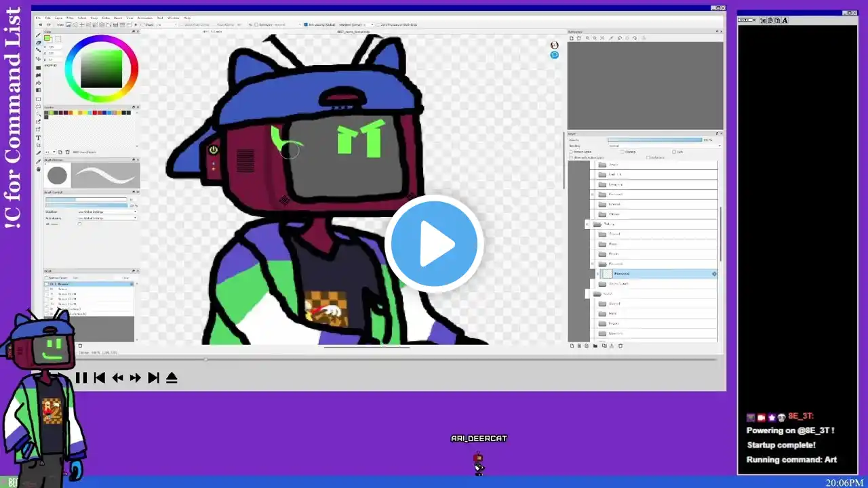Viewport: 868px width, 488px height.
Task: Create a new layer
Action: [572, 346]
